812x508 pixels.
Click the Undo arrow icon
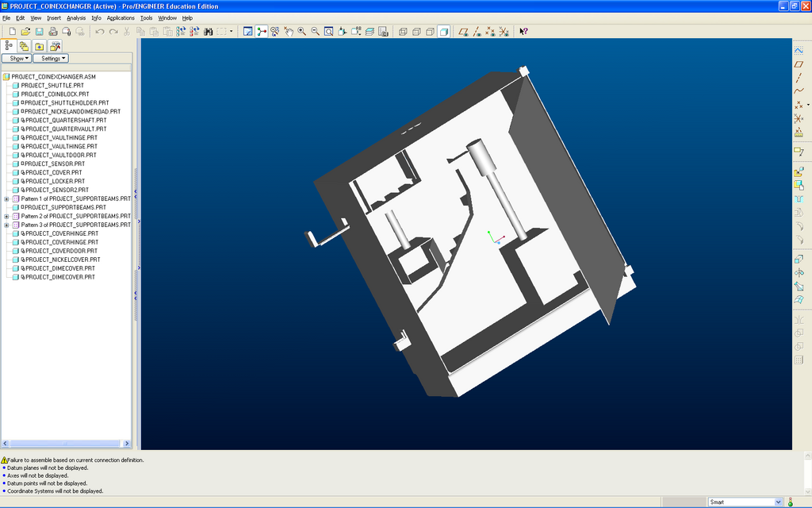100,32
